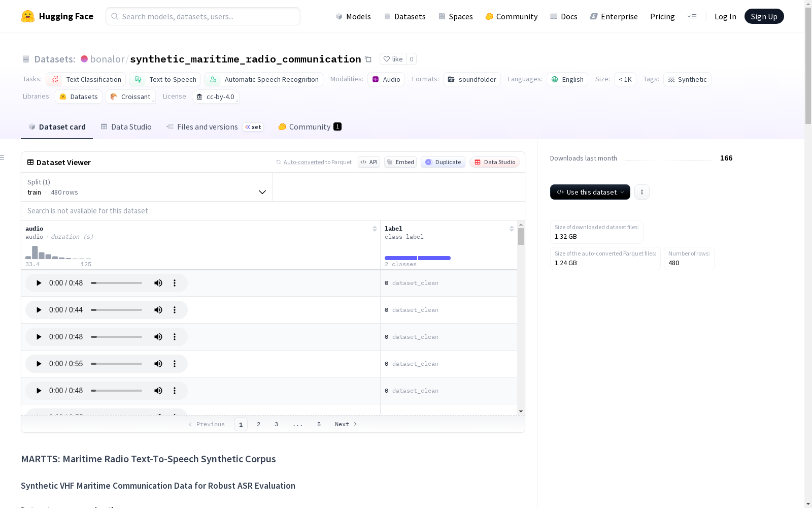812x508 pixels.
Task: Click the API button in Dataset Viewer
Action: click(369, 162)
